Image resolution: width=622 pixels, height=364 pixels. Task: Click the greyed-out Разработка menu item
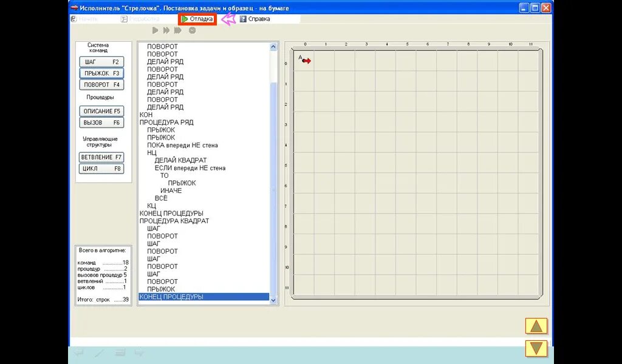click(140, 19)
